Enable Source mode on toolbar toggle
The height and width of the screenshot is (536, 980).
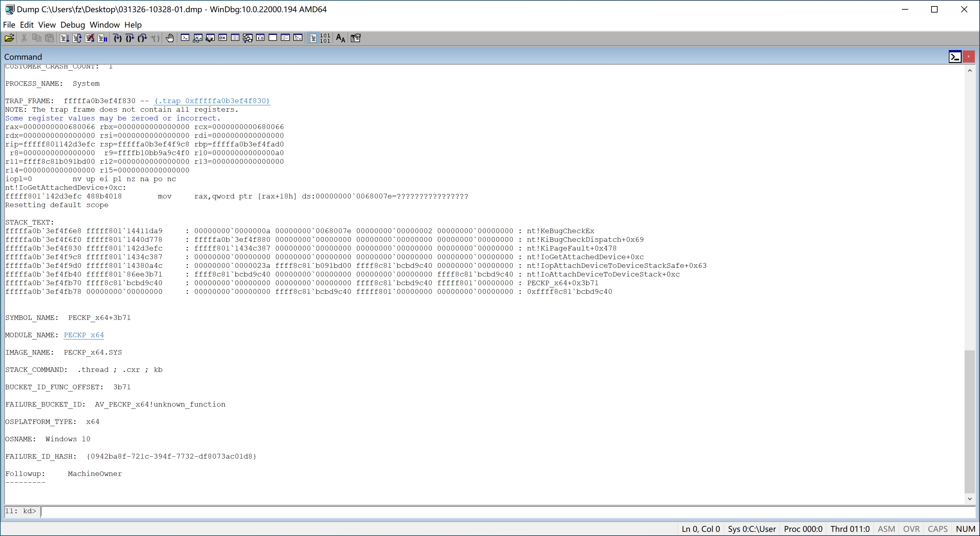(x=313, y=38)
